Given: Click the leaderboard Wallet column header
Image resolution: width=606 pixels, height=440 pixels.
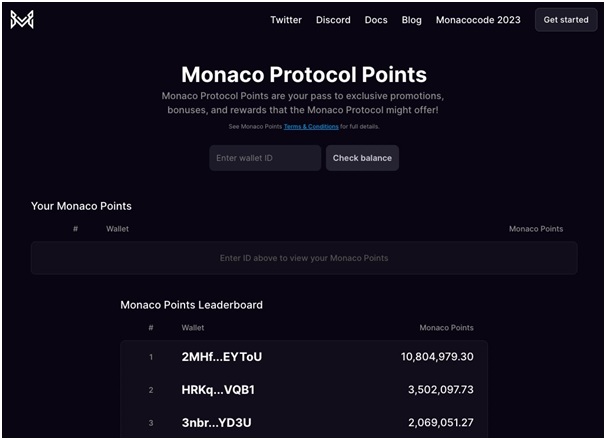Looking at the screenshot, I should (x=192, y=327).
